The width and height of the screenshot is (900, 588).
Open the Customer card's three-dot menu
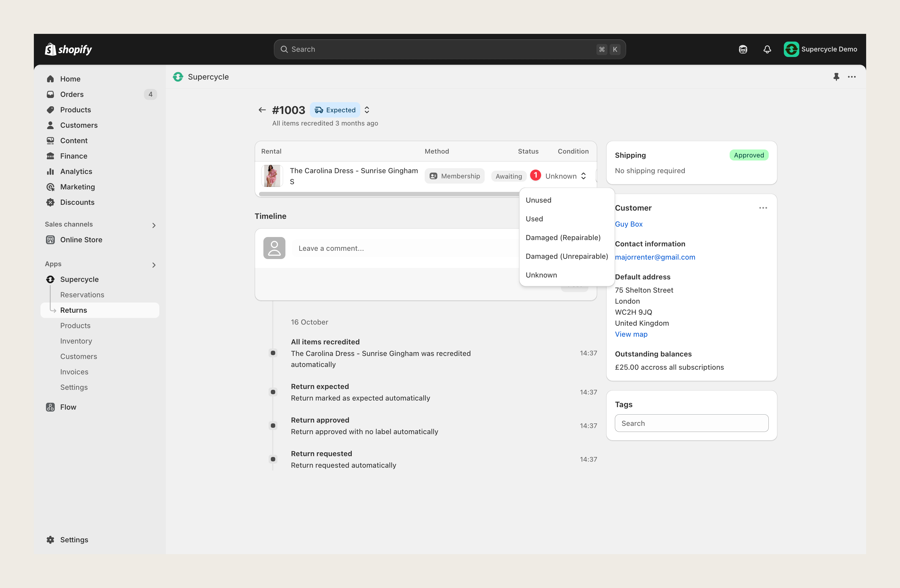point(763,208)
